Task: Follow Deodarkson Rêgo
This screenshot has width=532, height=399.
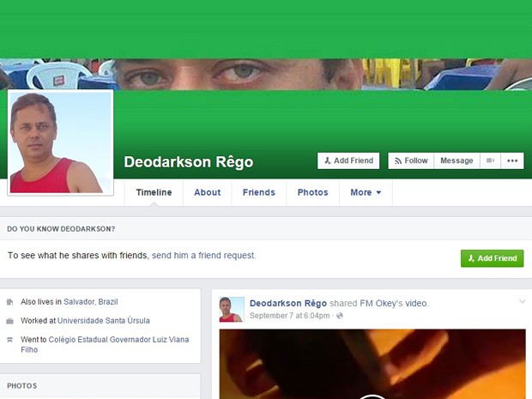Action: tap(411, 160)
